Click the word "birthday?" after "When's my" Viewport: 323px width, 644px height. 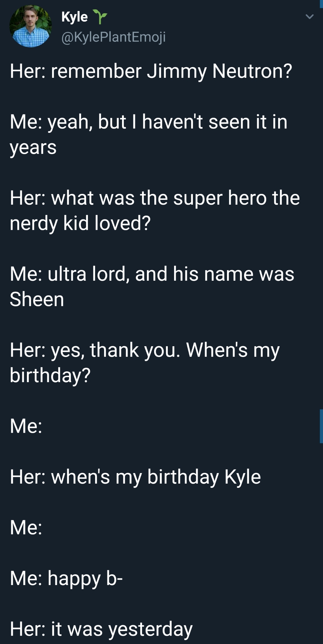coord(50,375)
